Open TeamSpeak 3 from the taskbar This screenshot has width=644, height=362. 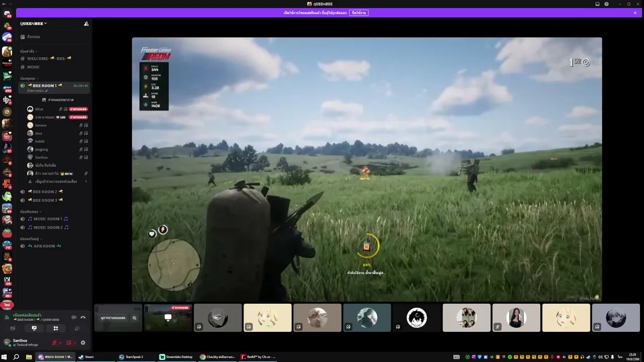click(x=136, y=357)
